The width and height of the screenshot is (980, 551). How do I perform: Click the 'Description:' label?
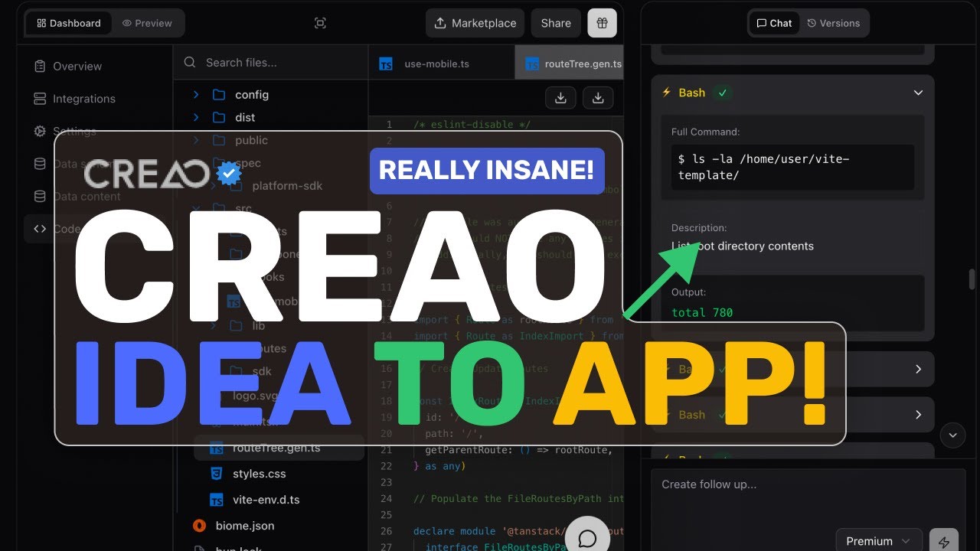[x=699, y=228]
